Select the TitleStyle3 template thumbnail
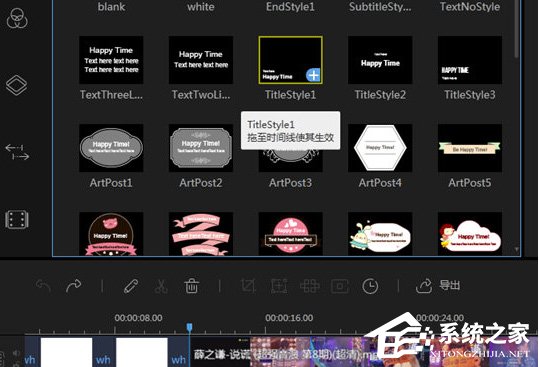 point(470,60)
